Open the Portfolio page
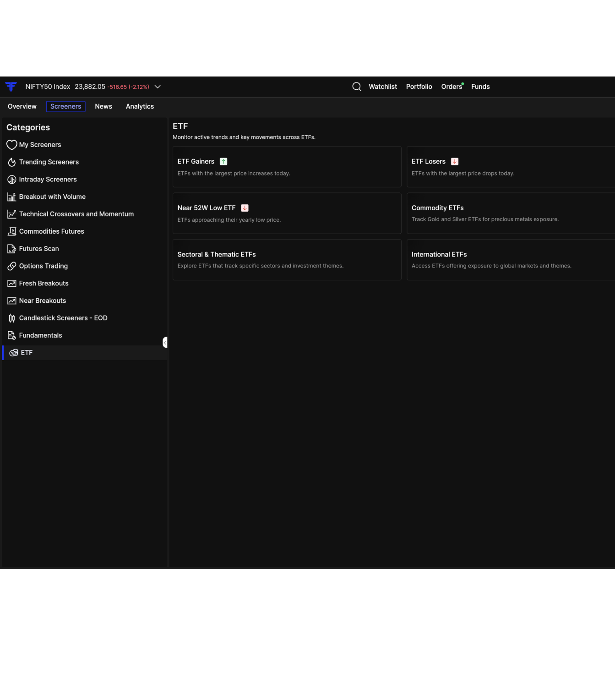The width and height of the screenshot is (615, 700). pyautogui.click(x=419, y=87)
